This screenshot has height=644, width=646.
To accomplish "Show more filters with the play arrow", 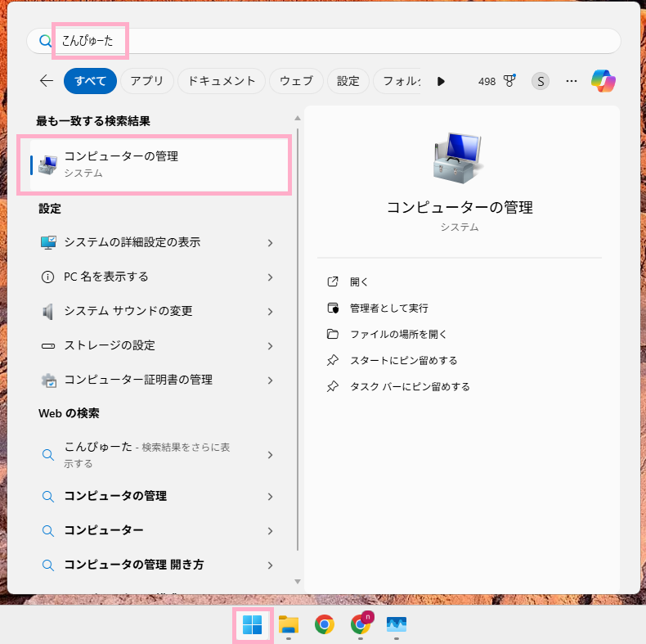I will (441, 81).
